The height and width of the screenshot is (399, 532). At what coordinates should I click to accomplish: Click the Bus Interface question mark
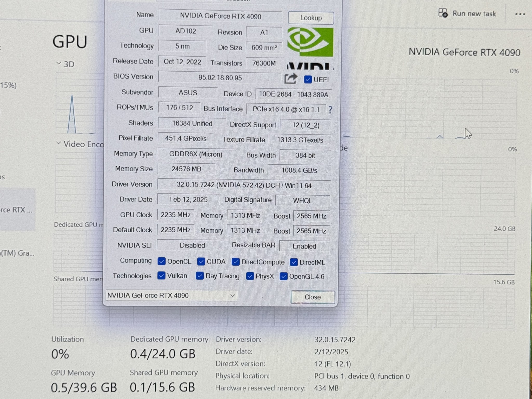(x=330, y=110)
